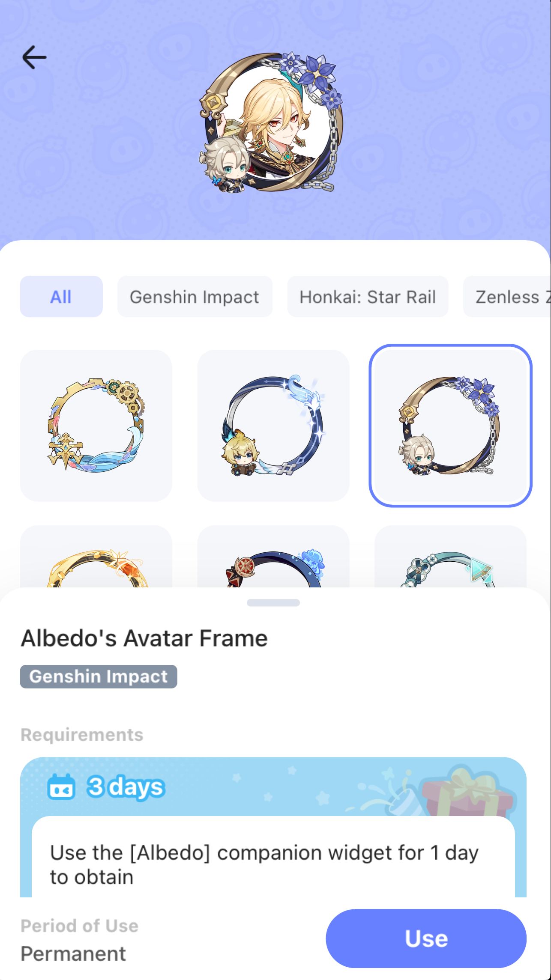The height and width of the screenshot is (980, 551).
Task: Filter frames by Genshin Impact
Action: (195, 297)
